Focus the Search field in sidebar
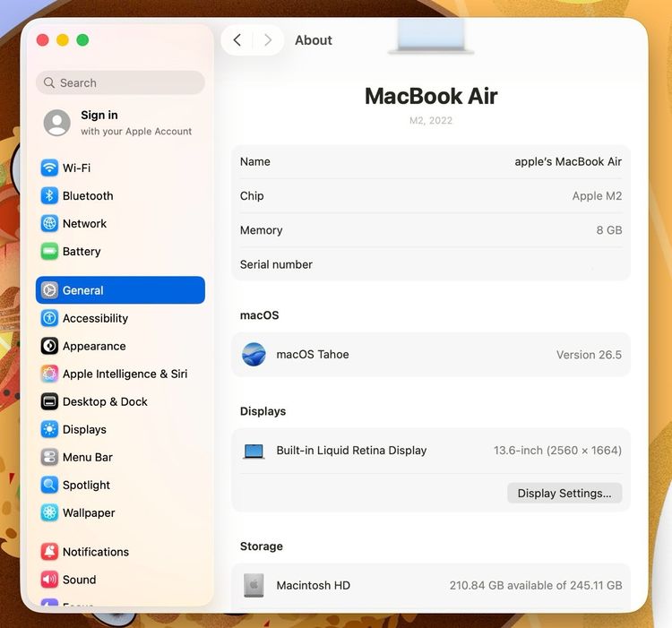This screenshot has width=672, height=628. click(120, 82)
